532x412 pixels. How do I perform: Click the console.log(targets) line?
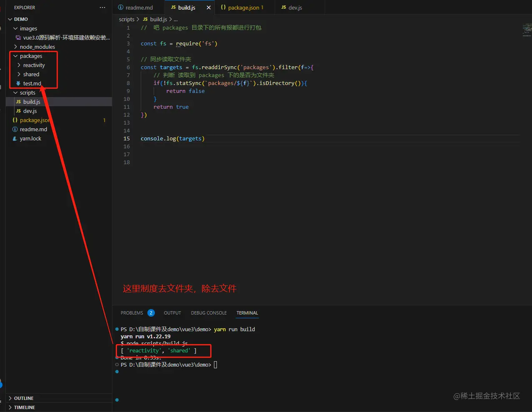pos(172,138)
